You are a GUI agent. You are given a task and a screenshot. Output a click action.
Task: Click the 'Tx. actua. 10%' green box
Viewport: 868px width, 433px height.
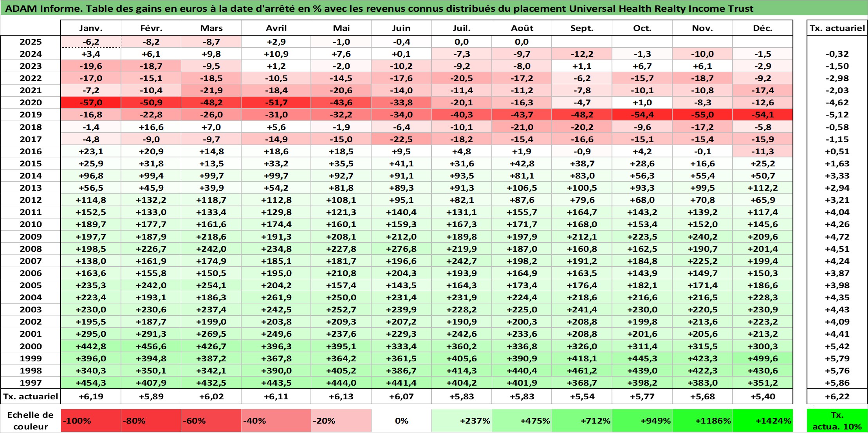click(837, 421)
